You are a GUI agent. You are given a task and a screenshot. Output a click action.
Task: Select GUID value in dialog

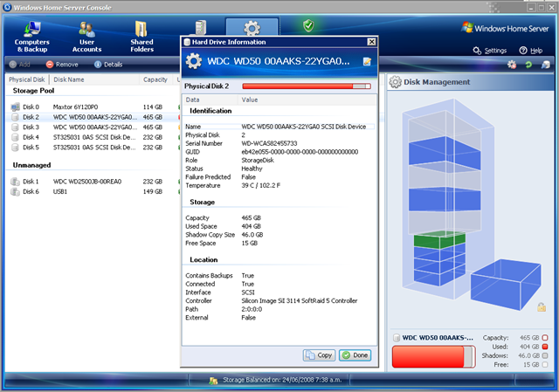pyautogui.click(x=300, y=152)
